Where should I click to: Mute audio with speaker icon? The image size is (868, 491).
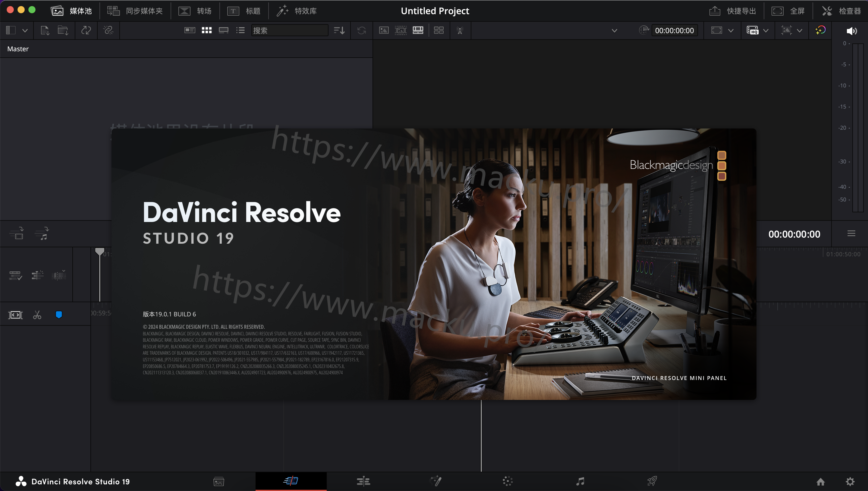coord(851,31)
